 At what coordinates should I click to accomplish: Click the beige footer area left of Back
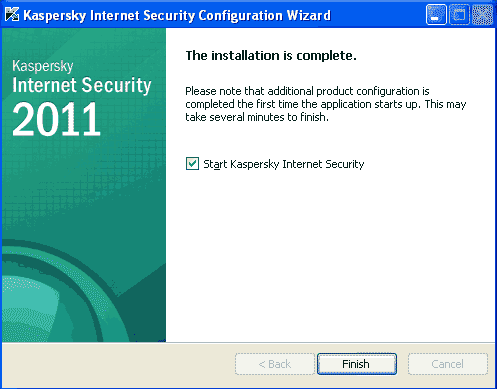point(118,364)
